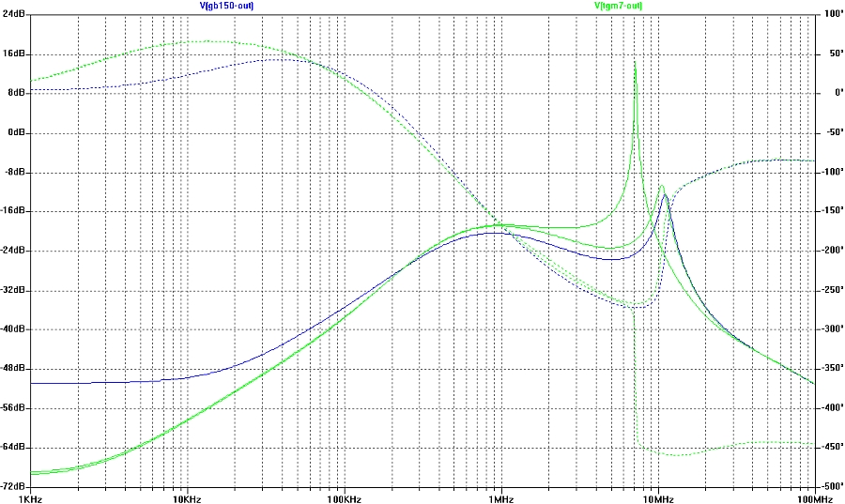Click the -200° phase axis label
The height and width of the screenshot is (504, 845).
[833, 251]
